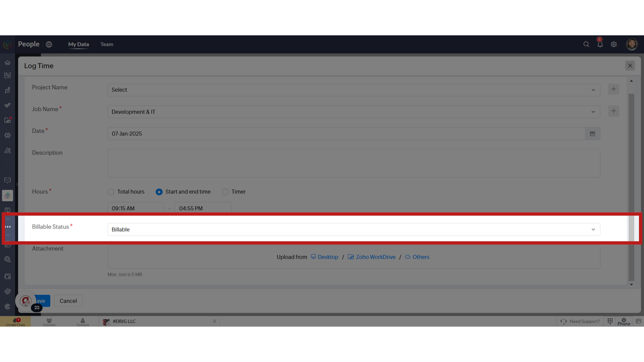This screenshot has height=362, width=644.
Task: Select the Timer radio button
Action: pos(226,192)
